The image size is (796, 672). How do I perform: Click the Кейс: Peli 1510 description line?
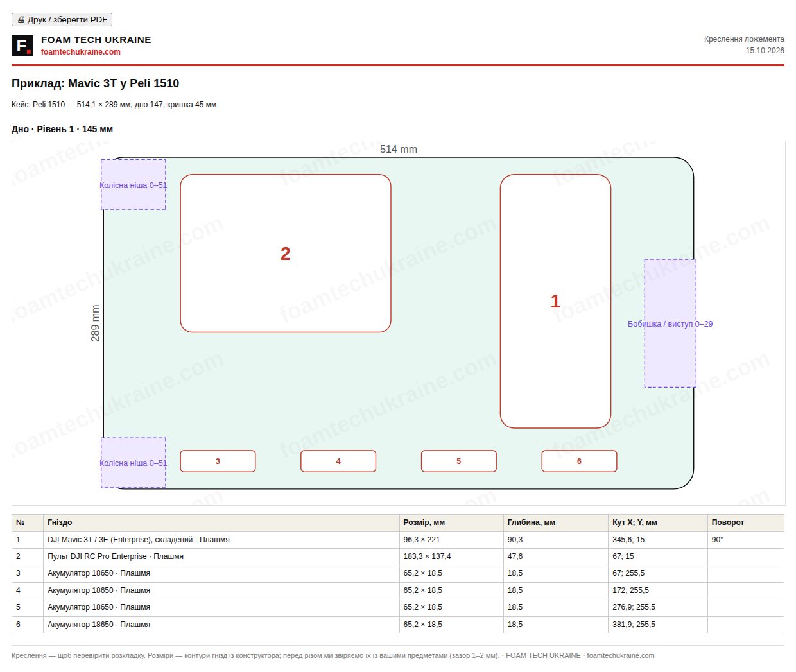[114, 105]
